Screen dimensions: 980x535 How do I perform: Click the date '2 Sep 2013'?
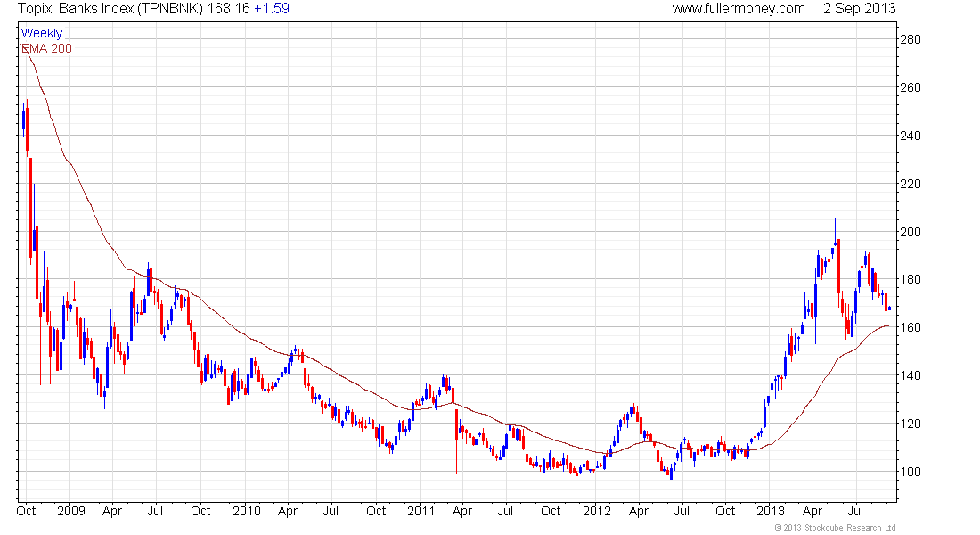click(859, 9)
